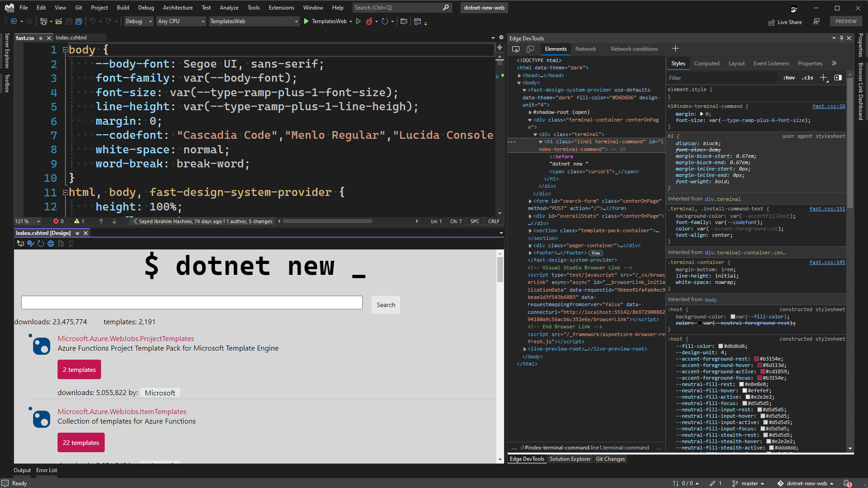Click the Live Share icon
This screenshot has width=868, height=488.
click(772, 22)
